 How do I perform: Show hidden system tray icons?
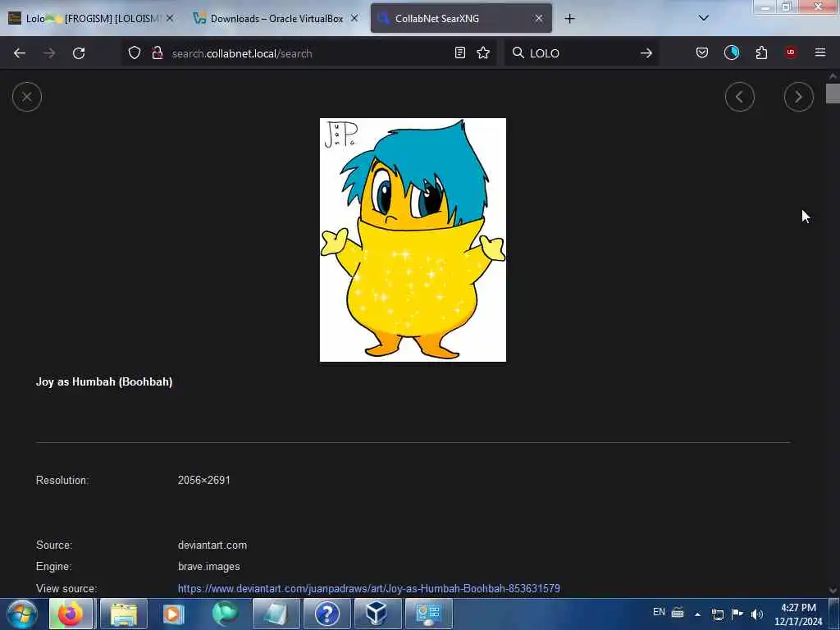697,614
